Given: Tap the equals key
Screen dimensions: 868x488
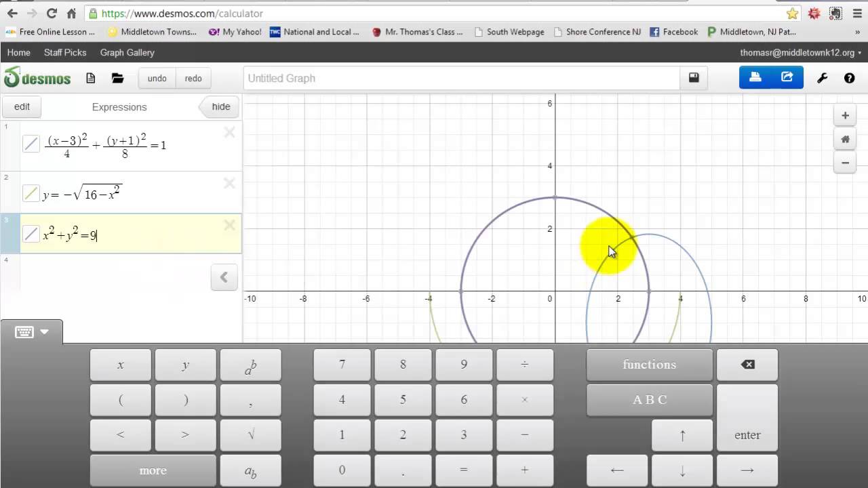Looking at the screenshot, I should pyautogui.click(x=464, y=470).
